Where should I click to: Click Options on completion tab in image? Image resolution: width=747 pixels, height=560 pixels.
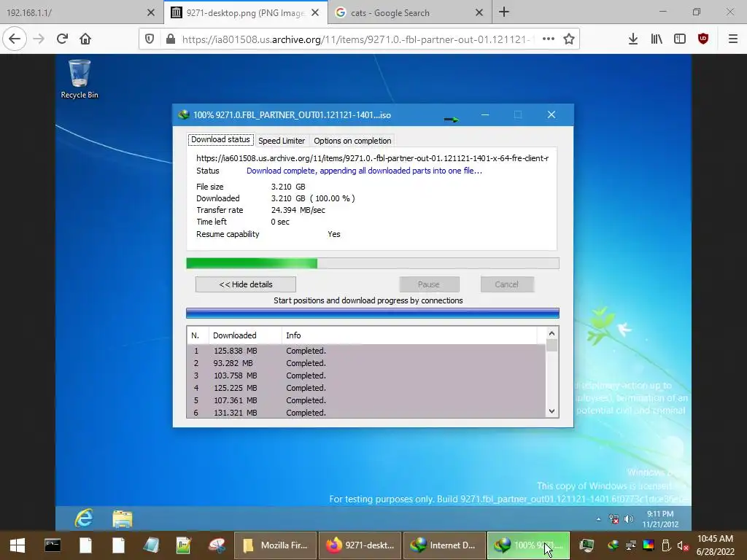pyautogui.click(x=352, y=141)
